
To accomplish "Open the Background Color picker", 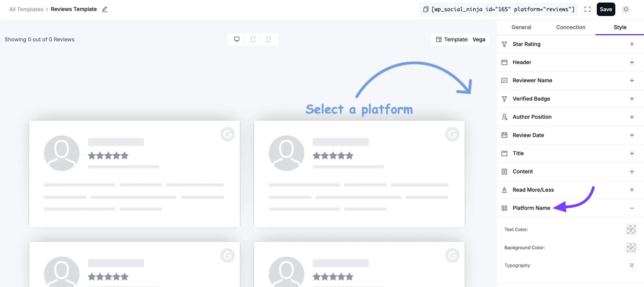I will pyautogui.click(x=631, y=248).
